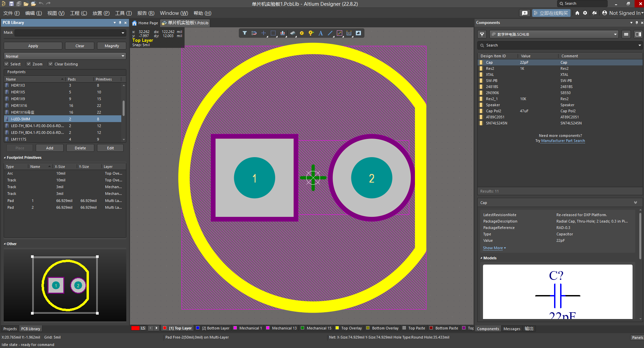Viewport: 644px width, 348px height.
Task: Click the Bottom Layer blue color swatch
Action: [198, 328]
